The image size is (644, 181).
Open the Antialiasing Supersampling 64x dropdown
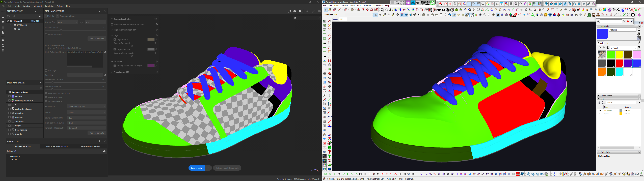click(x=87, y=106)
